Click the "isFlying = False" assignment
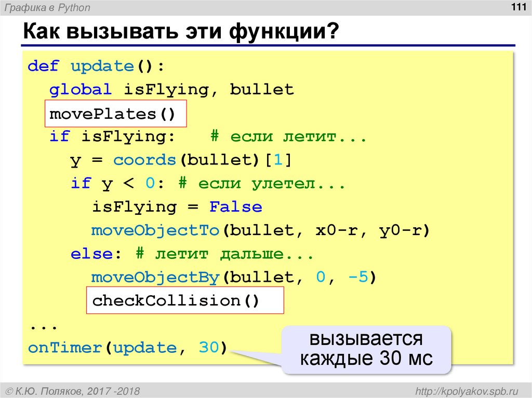 pos(177,207)
